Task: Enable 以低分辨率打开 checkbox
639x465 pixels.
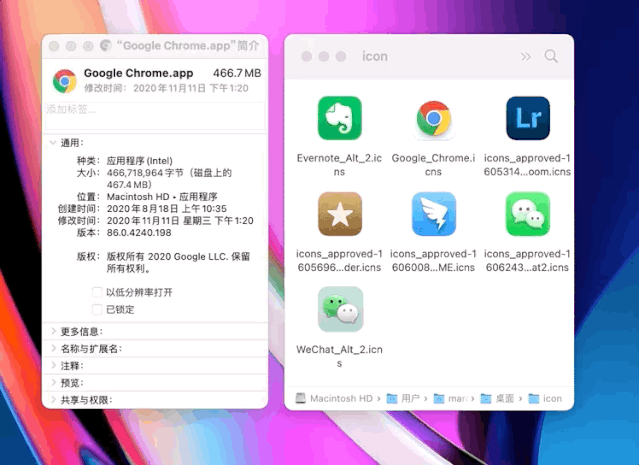Action: point(97,292)
